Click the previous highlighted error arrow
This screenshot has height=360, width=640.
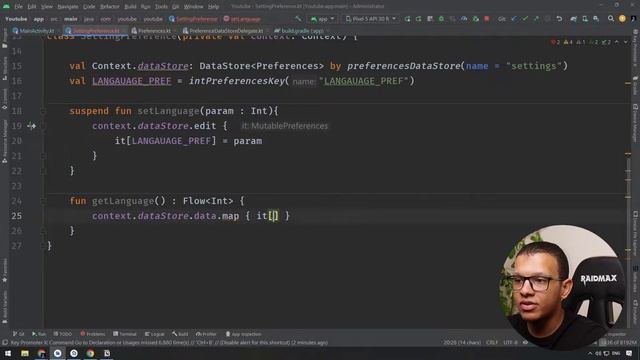616,42
